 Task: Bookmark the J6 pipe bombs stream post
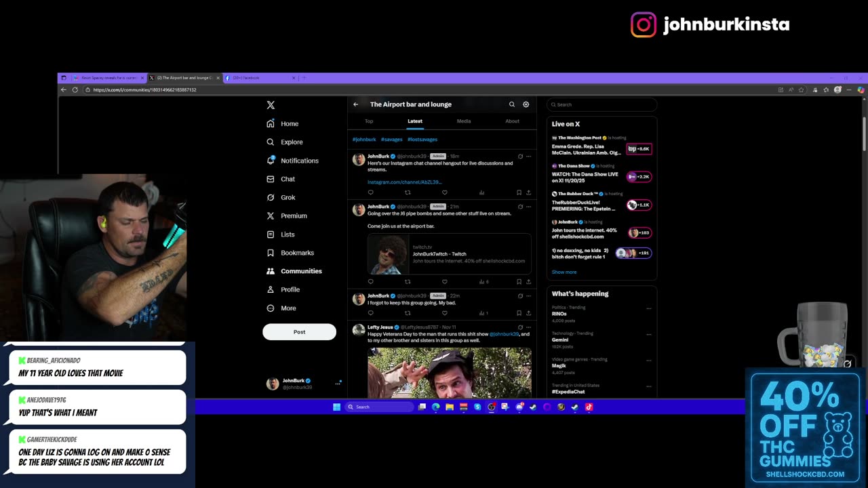[x=519, y=282]
